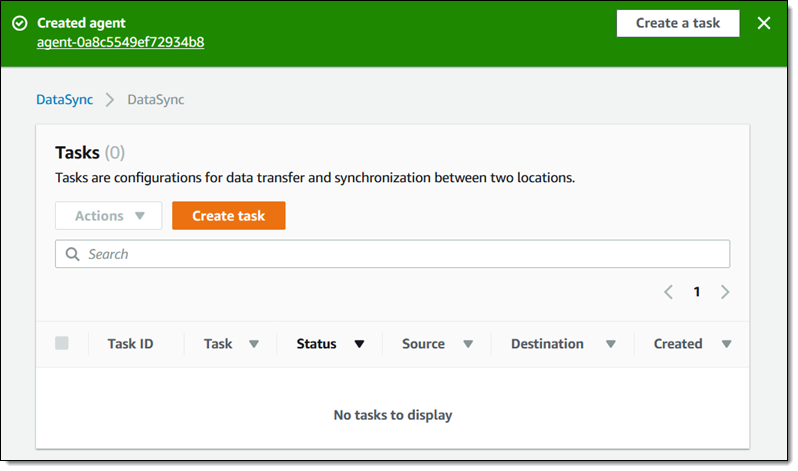Viewport: 798px width, 471px height.
Task: Click the orange Create task button
Action: coord(229,215)
